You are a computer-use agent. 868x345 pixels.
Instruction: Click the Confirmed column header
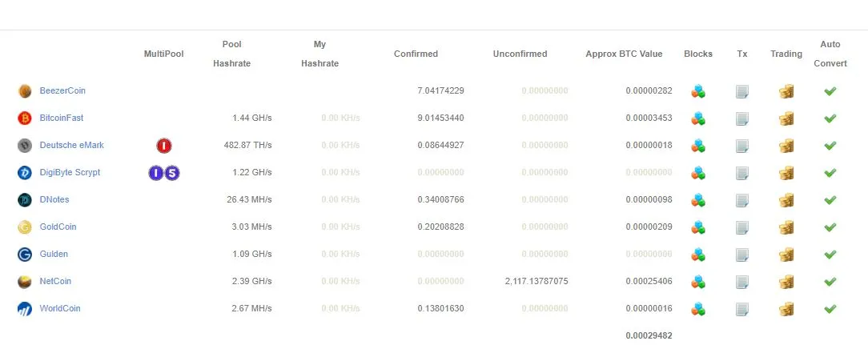click(416, 54)
